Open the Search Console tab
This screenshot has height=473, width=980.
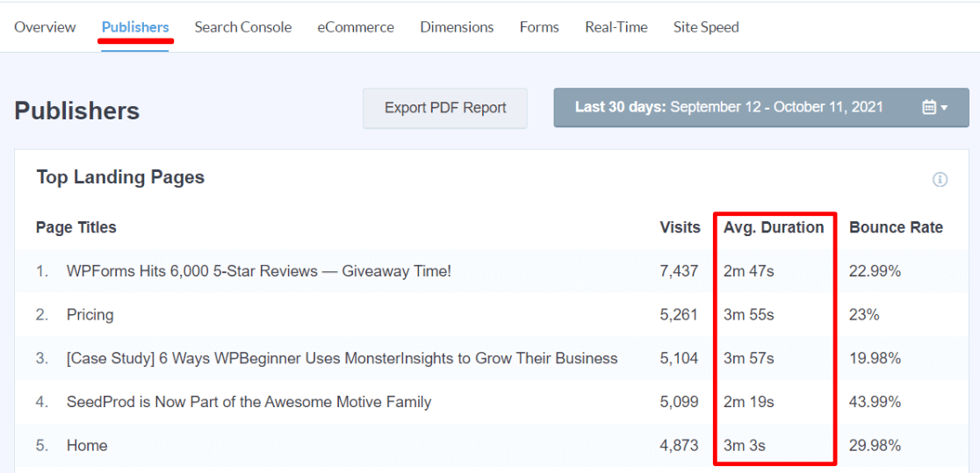(x=242, y=27)
